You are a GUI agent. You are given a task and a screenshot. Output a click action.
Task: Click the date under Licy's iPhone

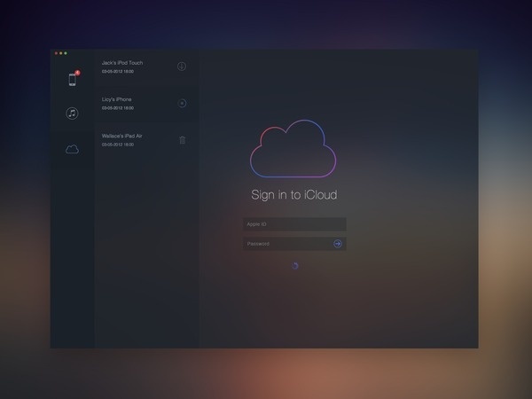click(118, 108)
